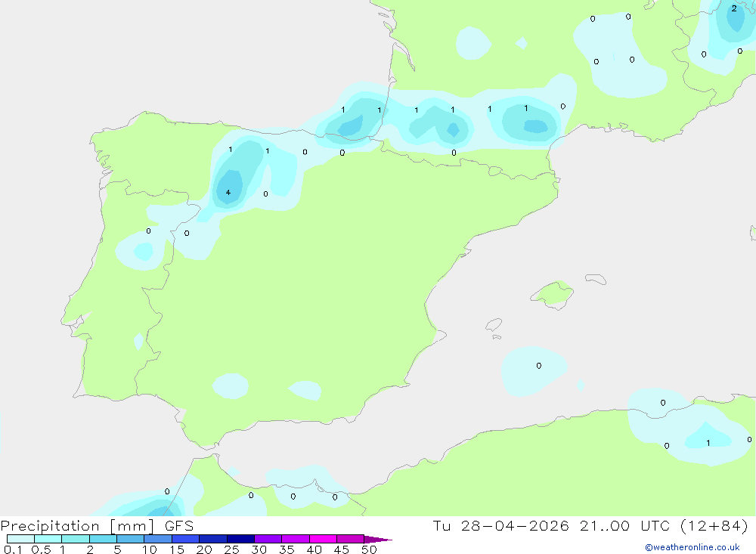The width and height of the screenshot is (756, 554).
Task: Pick the 45–50 mm legend swatch
Action: [350, 539]
